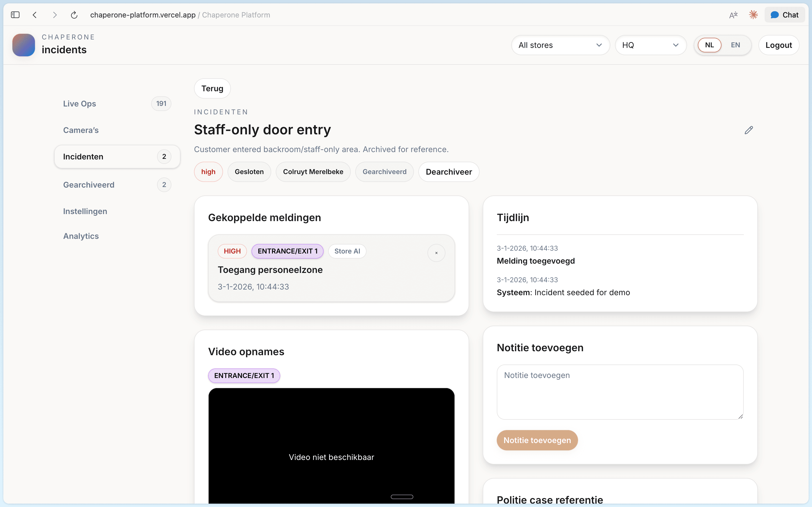Navigate to Analytics in the sidebar

pos(81,236)
